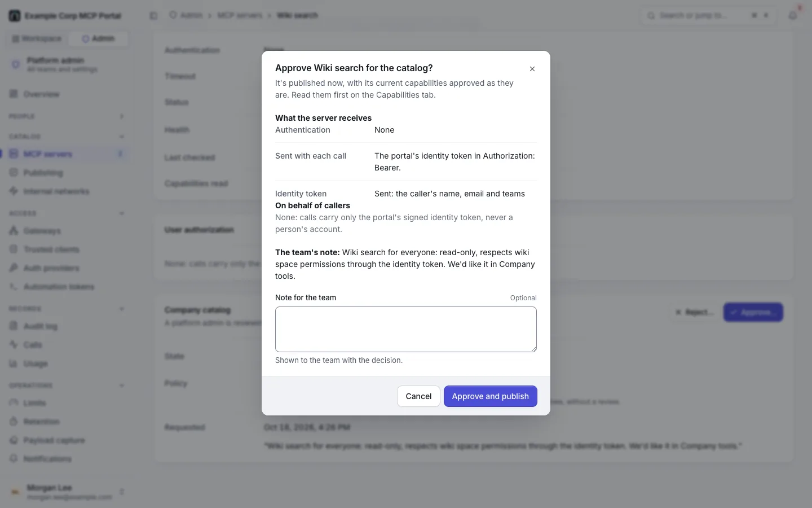Image resolution: width=812 pixels, height=508 pixels.
Task: Open Gateways in the sidebar
Action: coord(68,231)
